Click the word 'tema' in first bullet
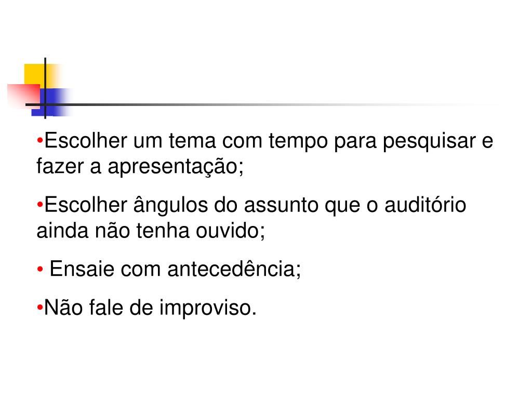Image resolution: width=532 pixels, height=399 pixels. coord(192,141)
